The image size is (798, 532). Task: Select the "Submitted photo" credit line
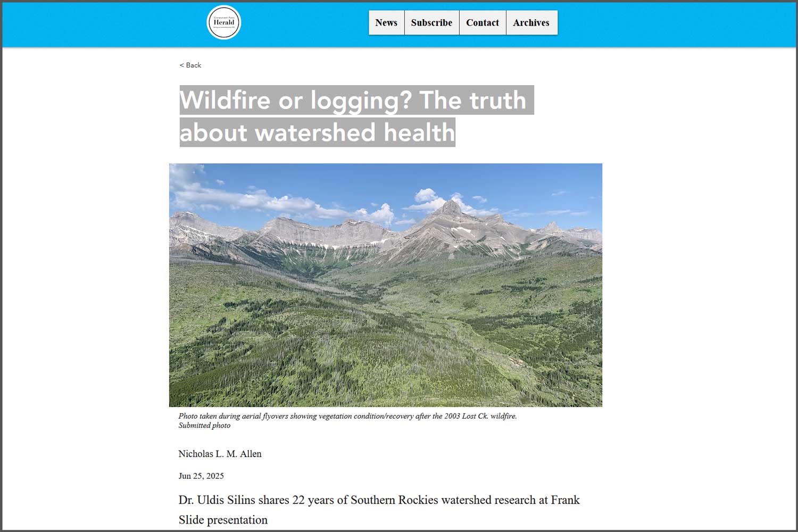tap(204, 426)
